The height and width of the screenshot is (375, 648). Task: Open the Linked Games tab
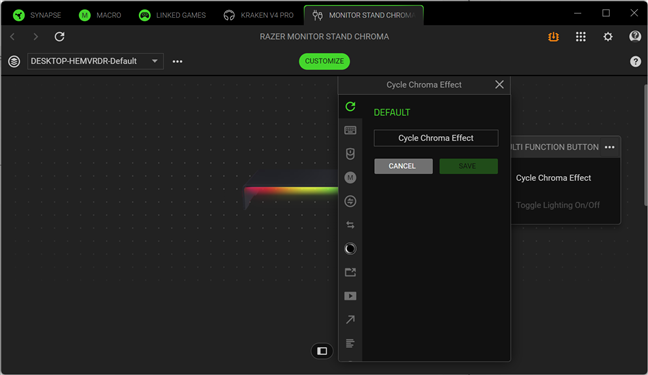(x=172, y=15)
